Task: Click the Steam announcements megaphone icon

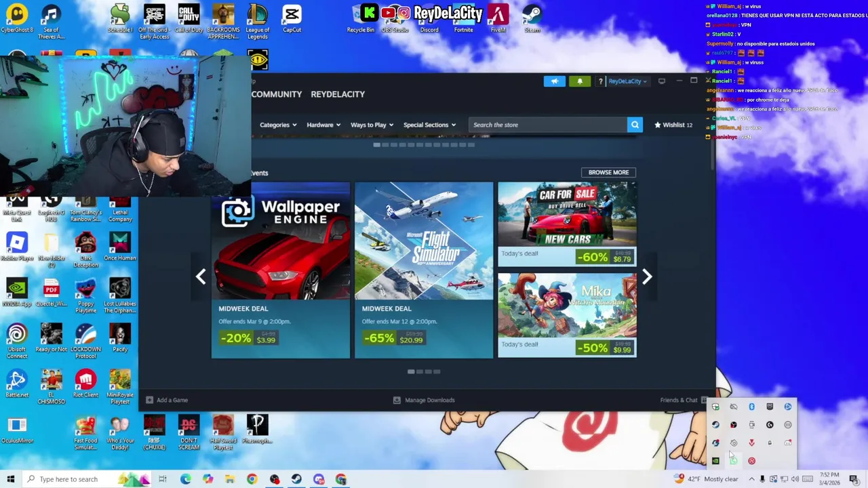Action: 554,81
